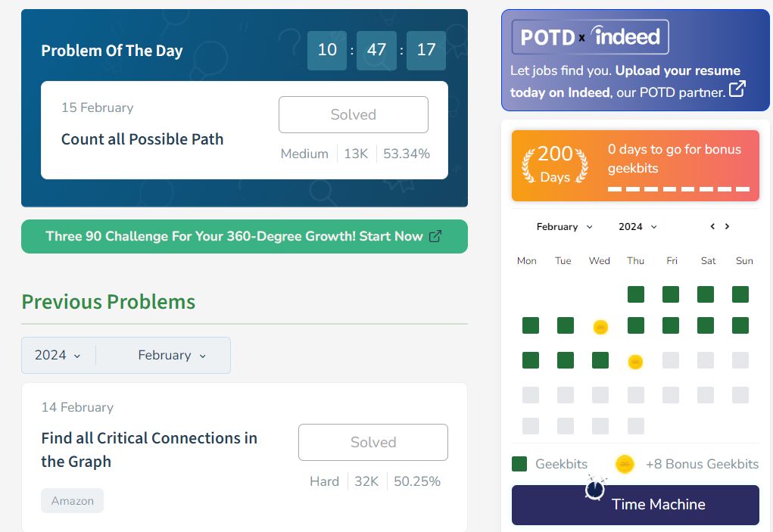
Task: Click Solved button for Count all Possible Path
Action: [x=354, y=115]
